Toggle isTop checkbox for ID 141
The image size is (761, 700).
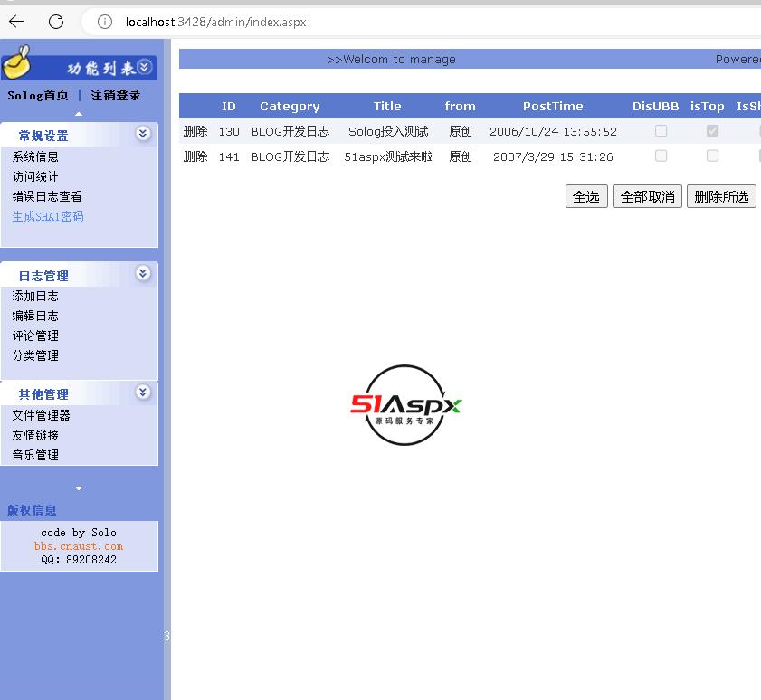pyautogui.click(x=712, y=156)
